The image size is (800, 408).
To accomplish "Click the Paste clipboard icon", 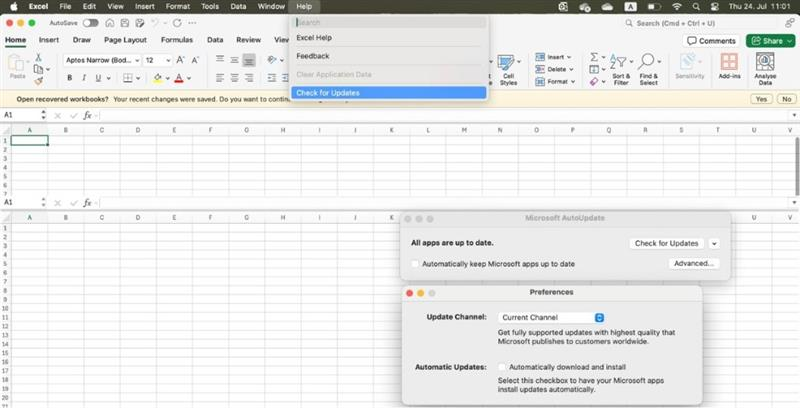I will pos(17,66).
